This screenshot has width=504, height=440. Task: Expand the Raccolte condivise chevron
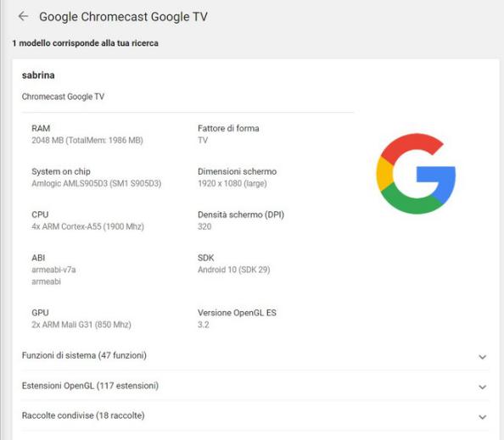point(482,417)
